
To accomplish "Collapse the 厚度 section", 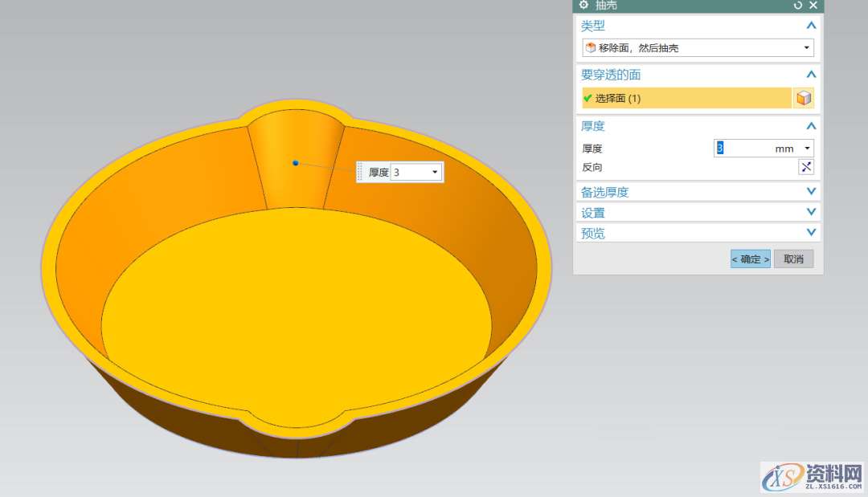I will point(811,126).
